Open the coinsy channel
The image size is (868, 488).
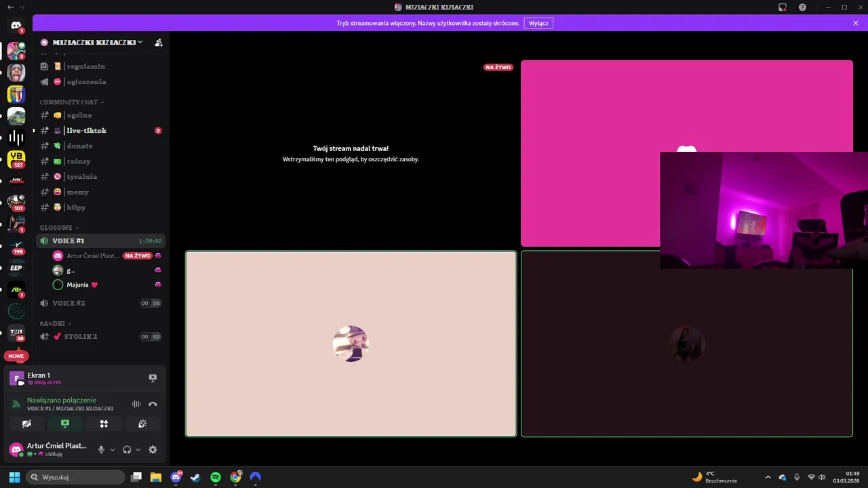pos(100,161)
